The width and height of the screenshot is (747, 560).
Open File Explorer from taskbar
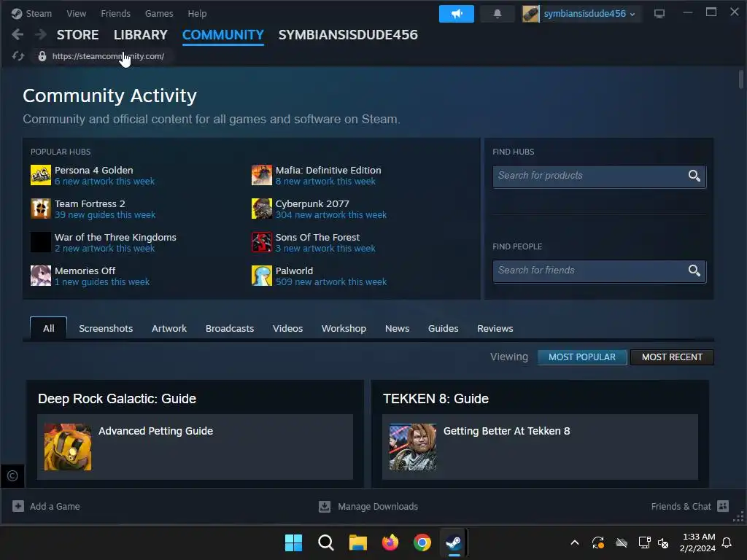pos(357,542)
